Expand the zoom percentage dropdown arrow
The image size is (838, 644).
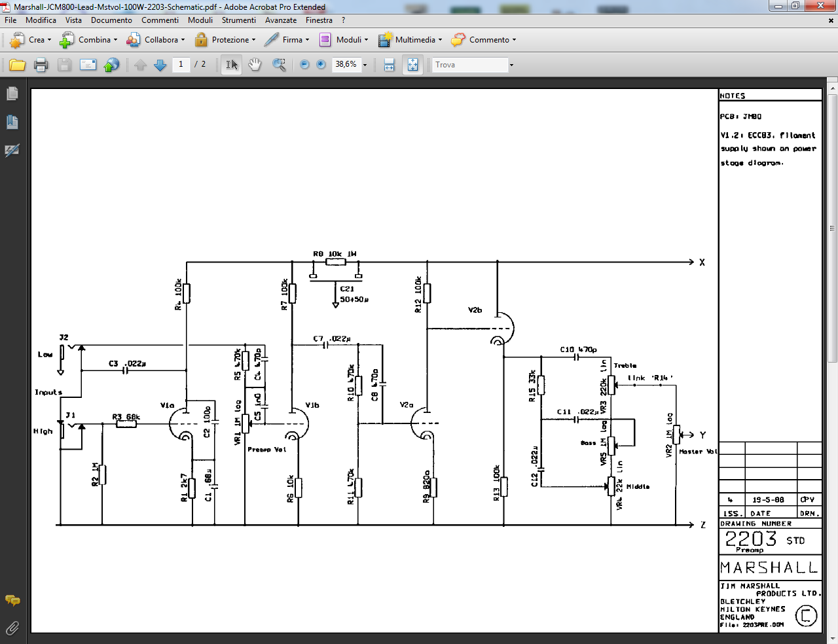[365, 65]
